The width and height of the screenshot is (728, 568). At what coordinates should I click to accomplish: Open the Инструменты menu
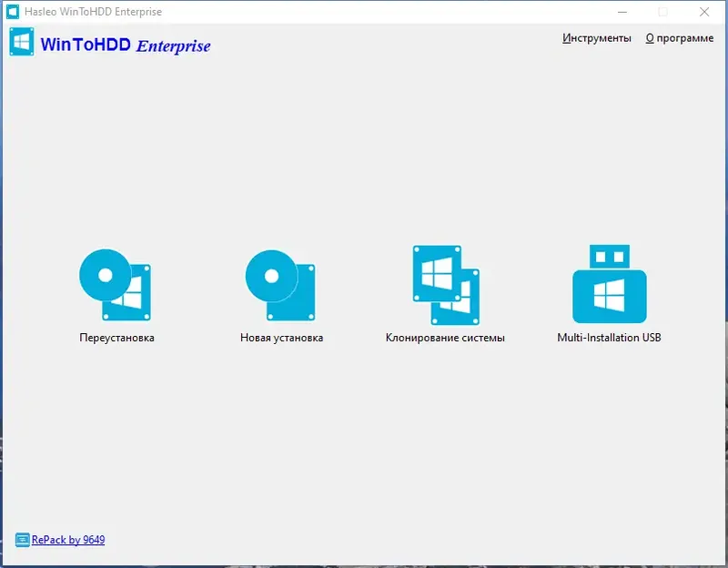(x=597, y=38)
